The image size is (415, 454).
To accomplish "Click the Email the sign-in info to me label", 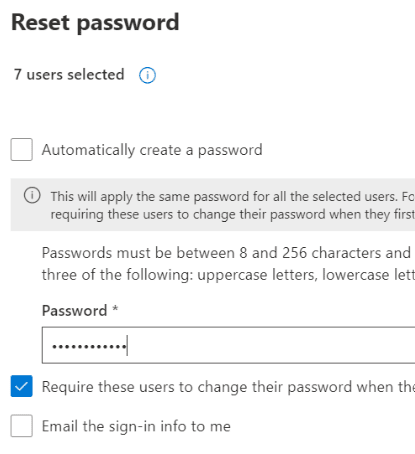I will pos(136,426).
